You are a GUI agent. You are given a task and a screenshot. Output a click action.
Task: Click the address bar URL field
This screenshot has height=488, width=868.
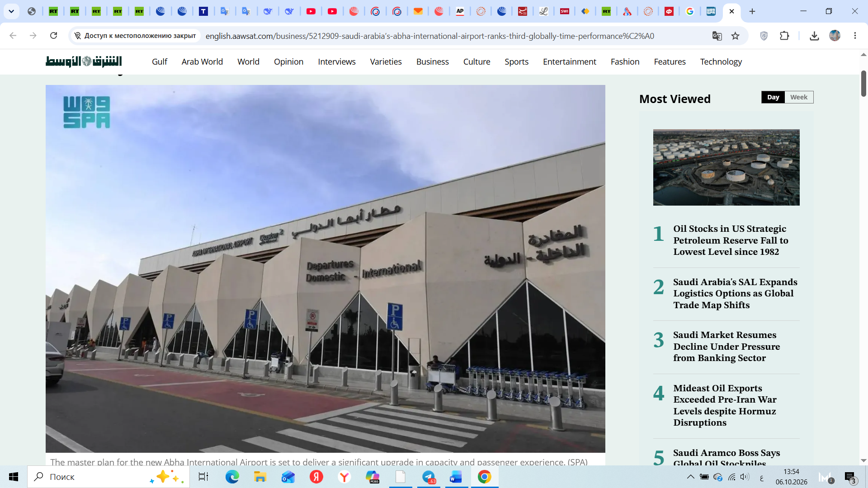click(429, 36)
